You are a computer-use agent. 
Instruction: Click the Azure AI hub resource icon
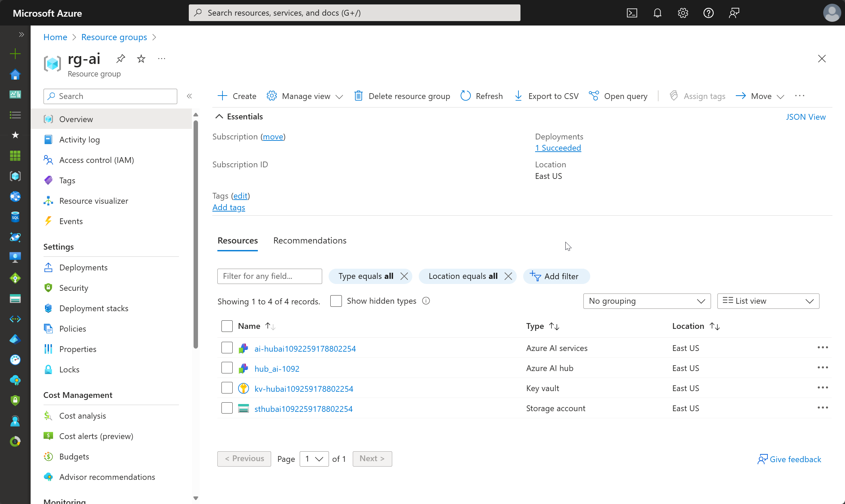[x=244, y=368]
